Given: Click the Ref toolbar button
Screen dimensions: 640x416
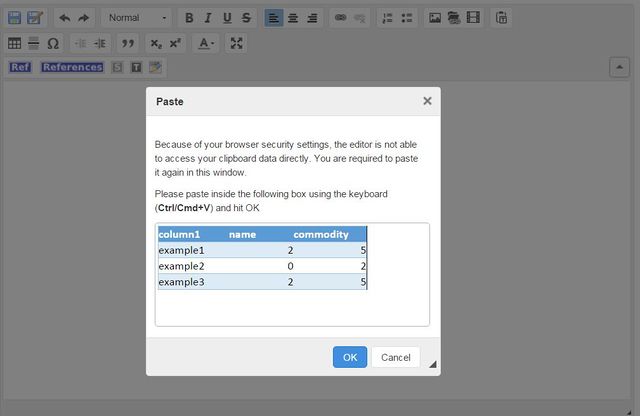Looking at the screenshot, I should pos(20,67).
